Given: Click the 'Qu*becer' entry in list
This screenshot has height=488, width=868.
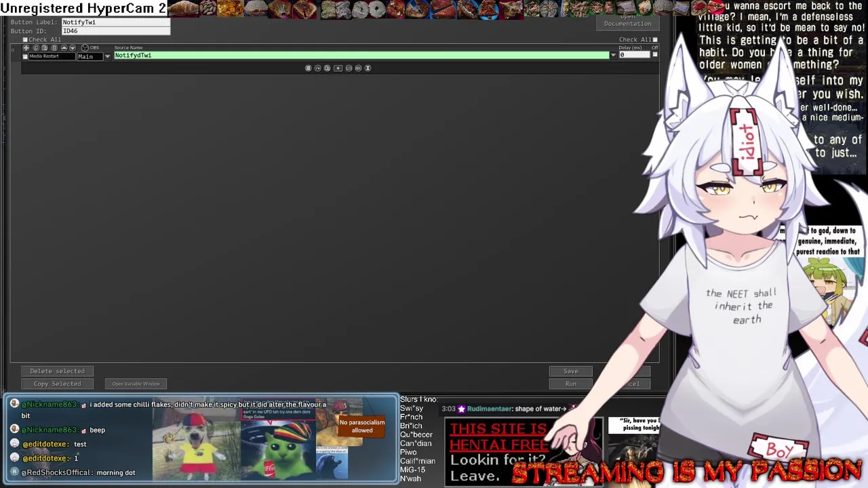Looking at the screenshot, I should pos(416,434).
